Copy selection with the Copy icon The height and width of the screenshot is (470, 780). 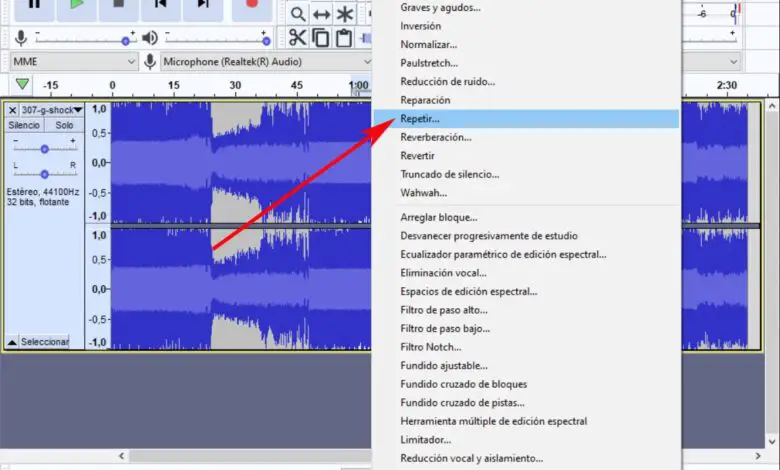(x=321, y=38)
